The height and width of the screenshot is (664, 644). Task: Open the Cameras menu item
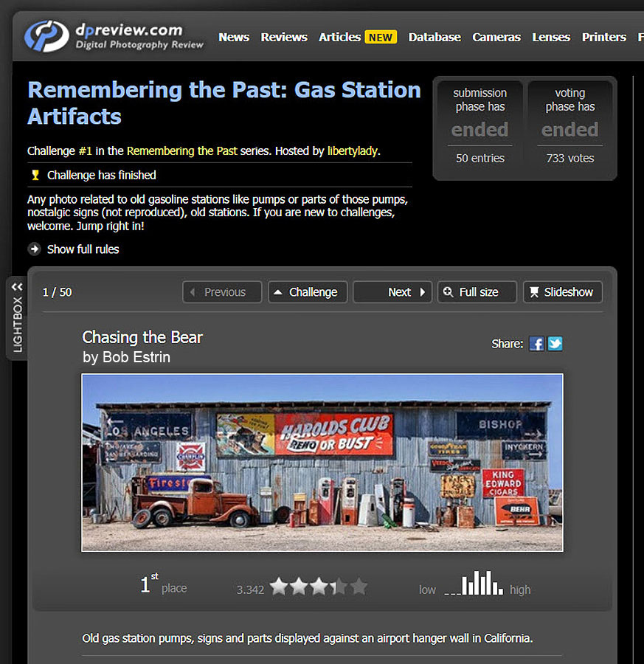[x=496, y=37]
